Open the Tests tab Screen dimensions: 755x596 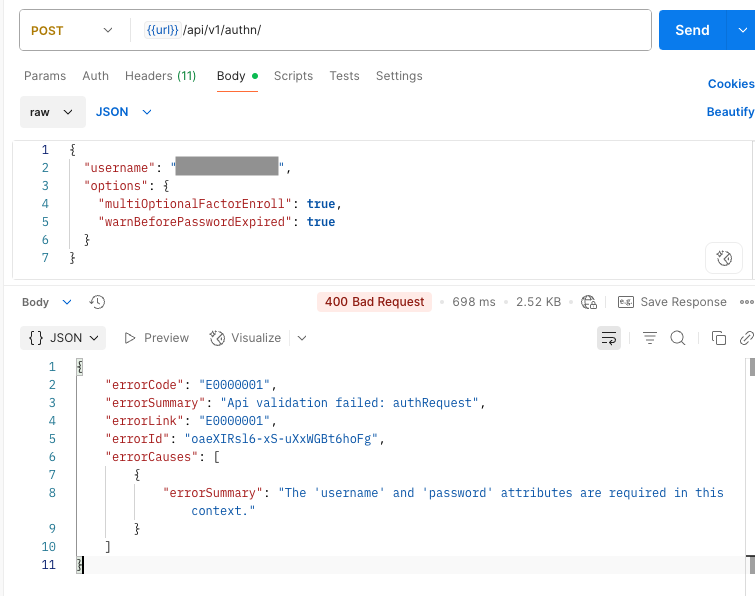[344, 76]
